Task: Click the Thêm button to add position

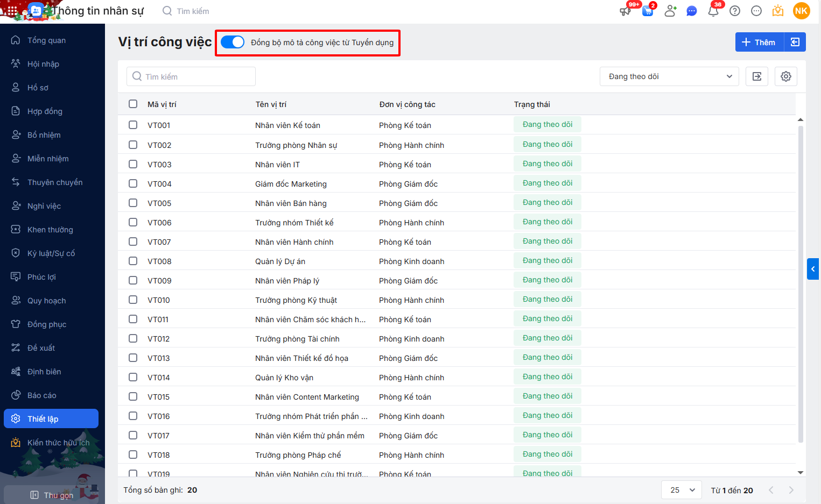Action: [x=759, y=42]
